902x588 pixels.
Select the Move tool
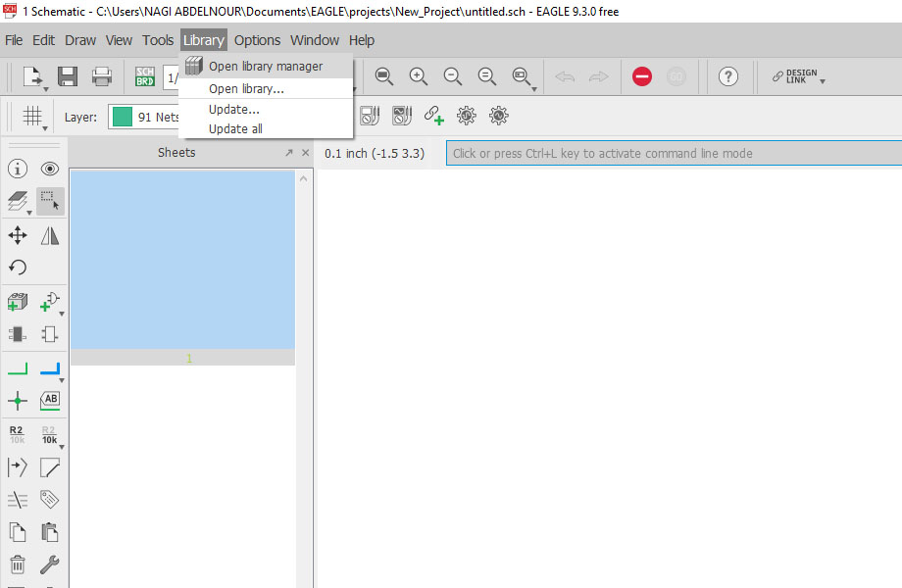pyautogui.click(x=18, y=235)
